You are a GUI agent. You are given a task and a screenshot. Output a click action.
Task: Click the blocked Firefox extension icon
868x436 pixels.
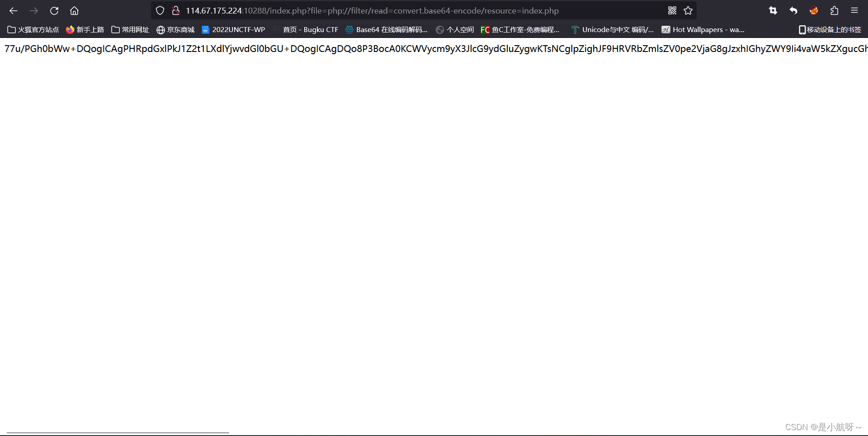[813, 10]
